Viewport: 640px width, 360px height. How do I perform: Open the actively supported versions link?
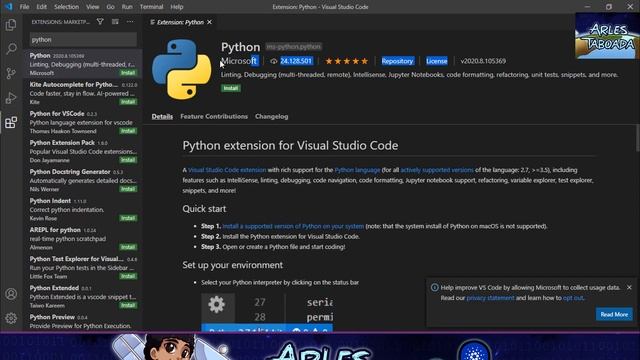pyautogui.click(x=437, y=170)
